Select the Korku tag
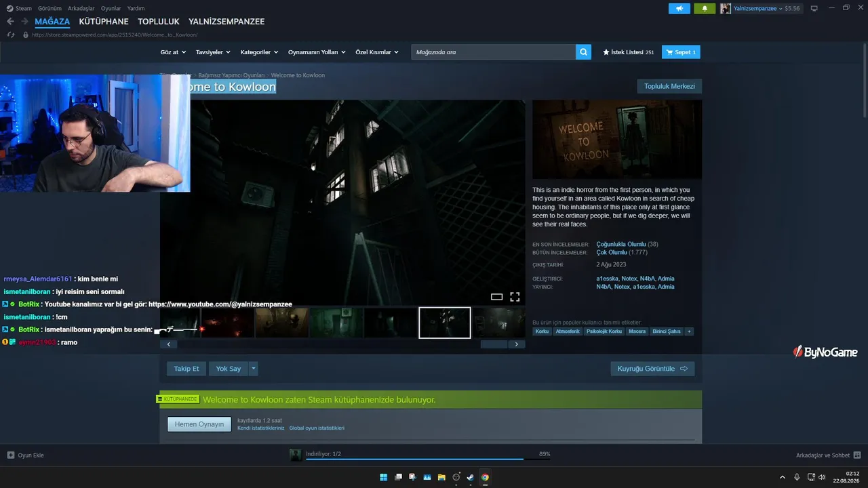 (542, 331)
